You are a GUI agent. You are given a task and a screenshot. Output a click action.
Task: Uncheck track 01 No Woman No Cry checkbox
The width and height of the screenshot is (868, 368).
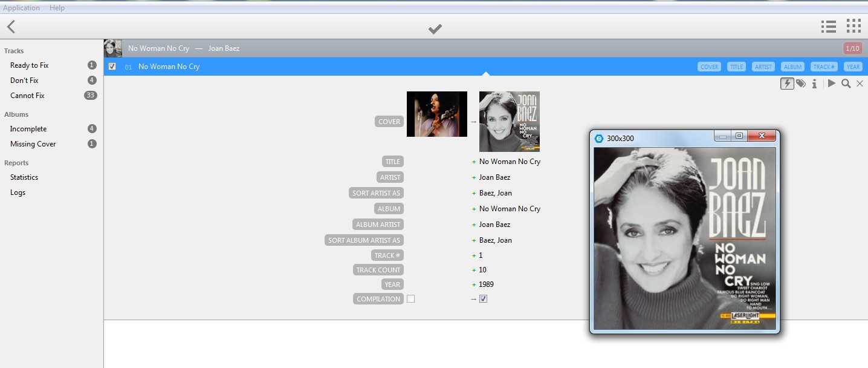(x=112, y=67)
